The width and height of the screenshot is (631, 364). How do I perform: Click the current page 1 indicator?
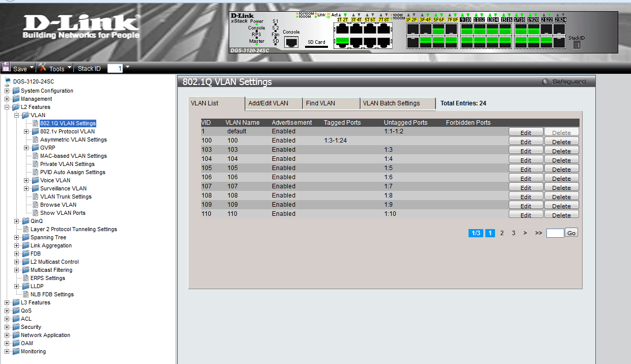tap(490, 233)
